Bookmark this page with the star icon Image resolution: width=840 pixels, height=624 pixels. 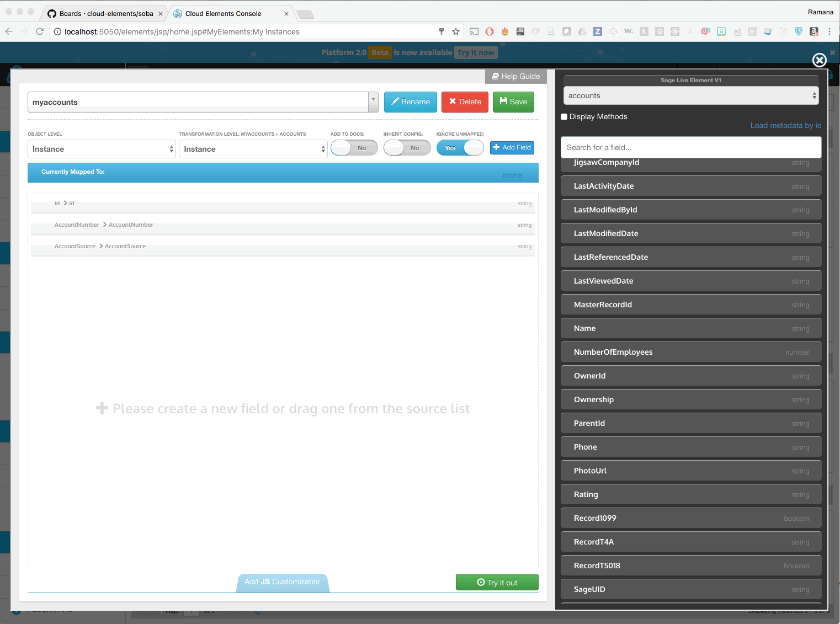tap(456, 31)
